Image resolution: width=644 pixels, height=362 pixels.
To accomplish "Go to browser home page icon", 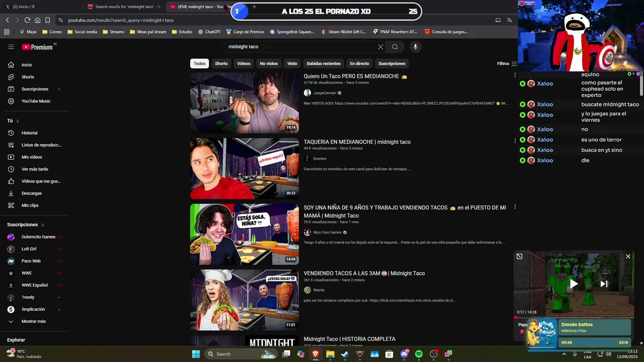I will coord(37,20).
